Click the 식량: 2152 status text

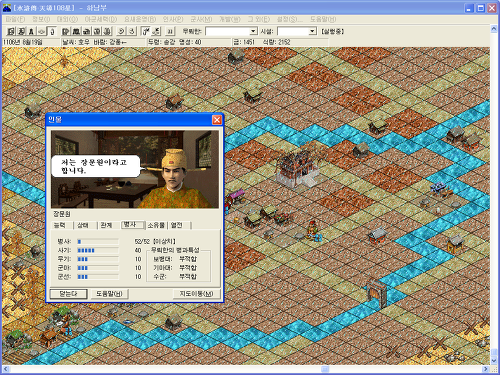[x=276, y=42]
